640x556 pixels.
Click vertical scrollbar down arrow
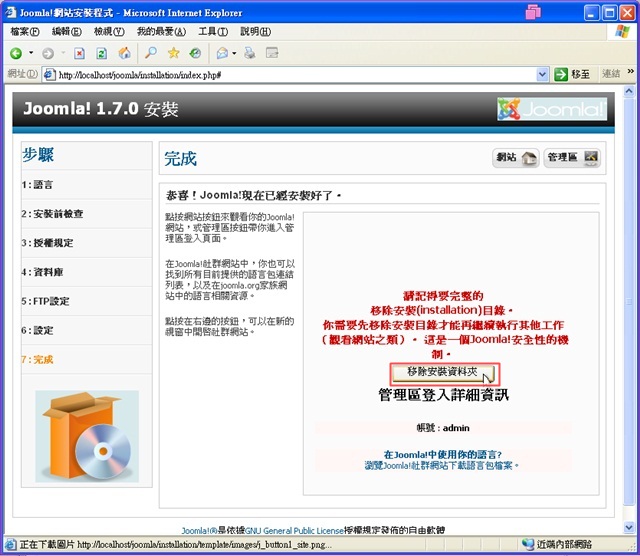pos(629,527)
